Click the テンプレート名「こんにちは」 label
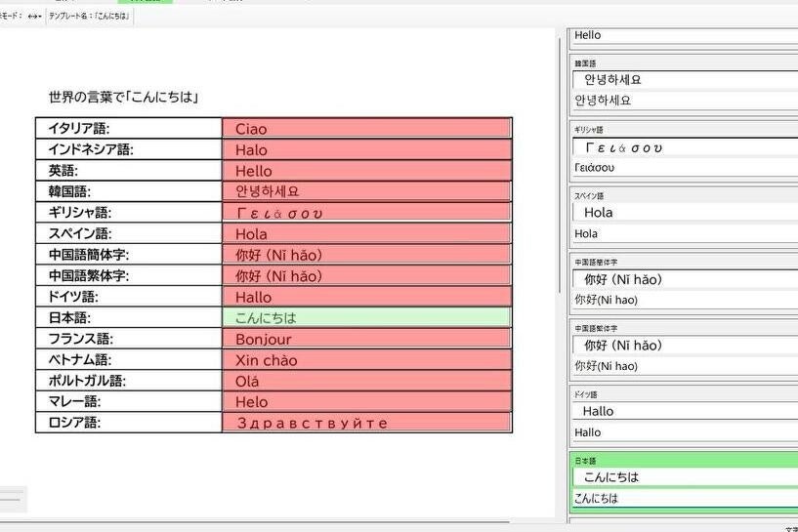 89,17
